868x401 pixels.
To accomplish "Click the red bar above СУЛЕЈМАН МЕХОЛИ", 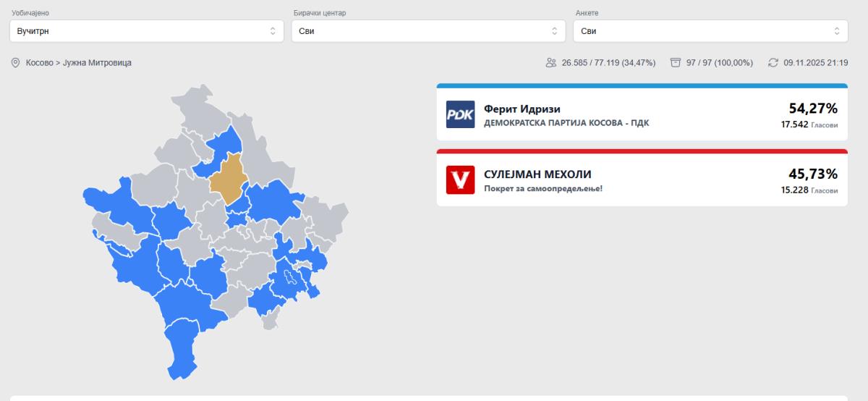I will (642, 151).
